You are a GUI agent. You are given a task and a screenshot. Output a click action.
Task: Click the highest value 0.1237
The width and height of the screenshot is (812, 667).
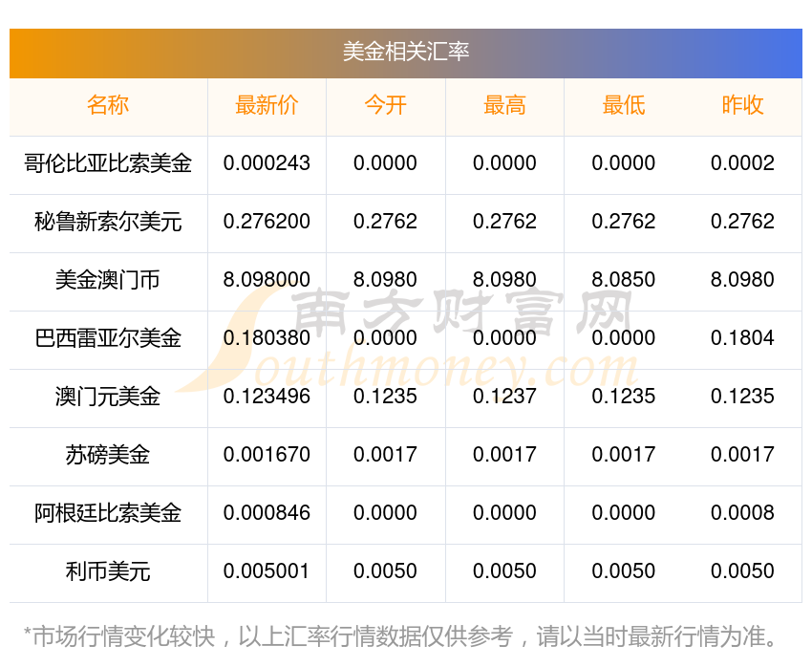point(504,397)
